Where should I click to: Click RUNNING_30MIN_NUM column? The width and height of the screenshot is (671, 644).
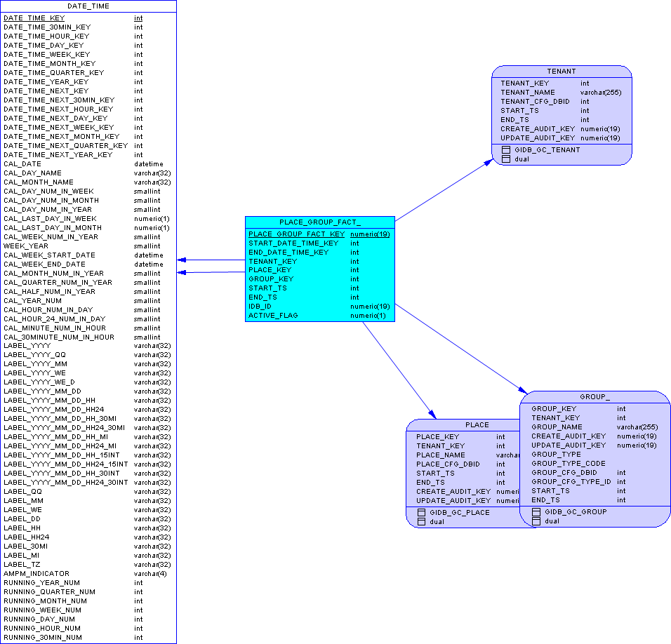click(43, 638)
